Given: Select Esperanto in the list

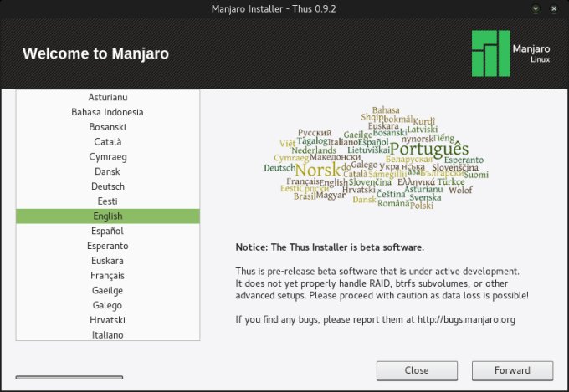Looking at the screenshot, I should [108, 246].
